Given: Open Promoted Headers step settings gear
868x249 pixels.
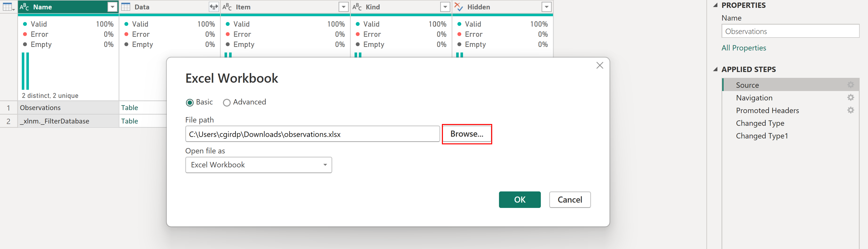Looking at the screenshot, I should (850, 110).
